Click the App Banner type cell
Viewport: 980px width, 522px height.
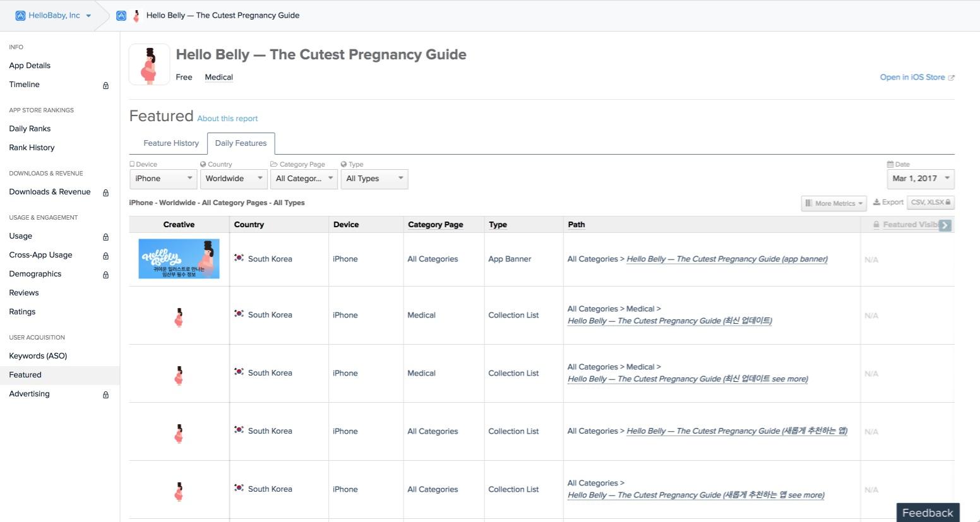(510, 259)
